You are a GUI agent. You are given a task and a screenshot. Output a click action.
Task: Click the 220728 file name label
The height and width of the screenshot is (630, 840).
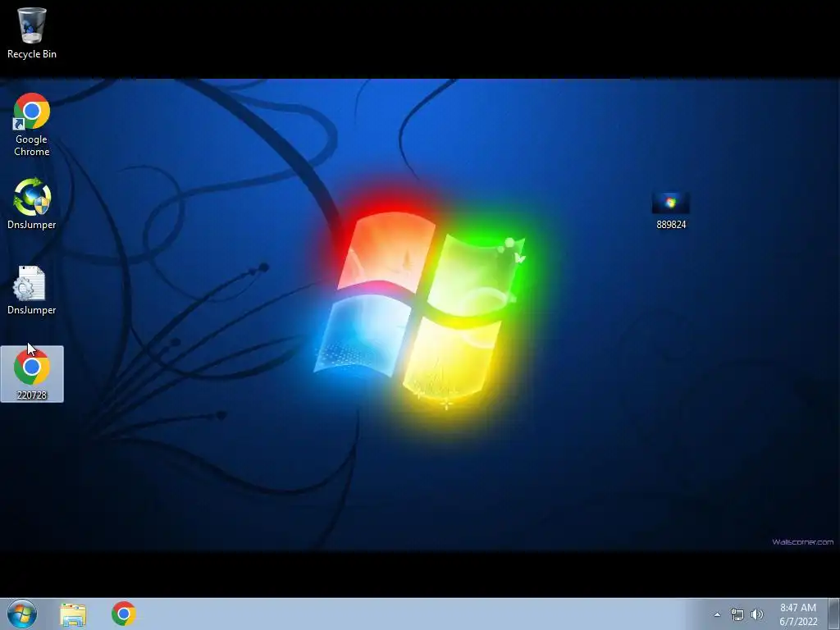point(32,395)
